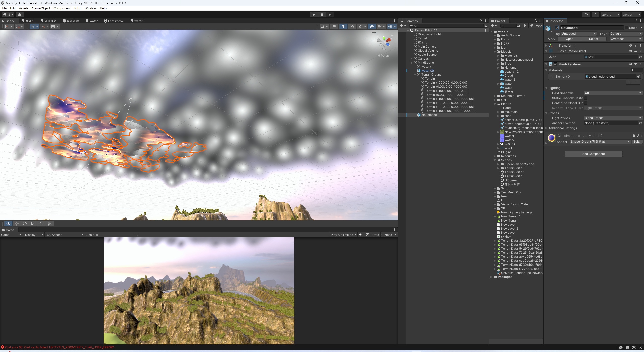Toggle scene lighting bulb icon
The image size is (644, 352).
click(x=343, y=26)
